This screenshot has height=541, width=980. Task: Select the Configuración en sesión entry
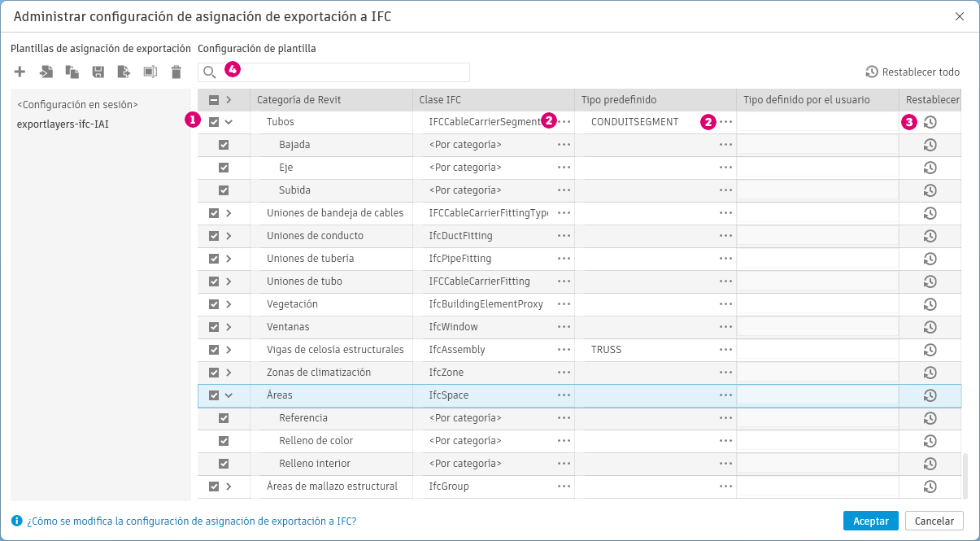[77, 104]
